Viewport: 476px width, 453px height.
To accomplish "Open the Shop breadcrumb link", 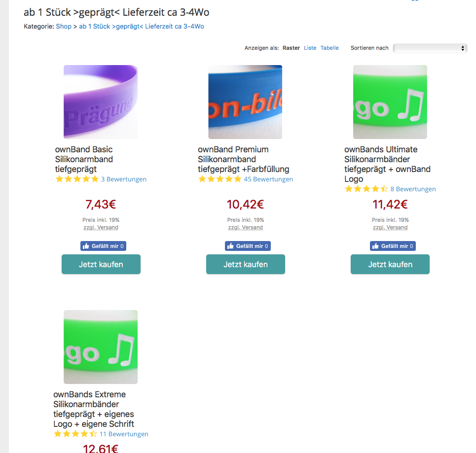I will pyautogui.click(x=64, y=27).
